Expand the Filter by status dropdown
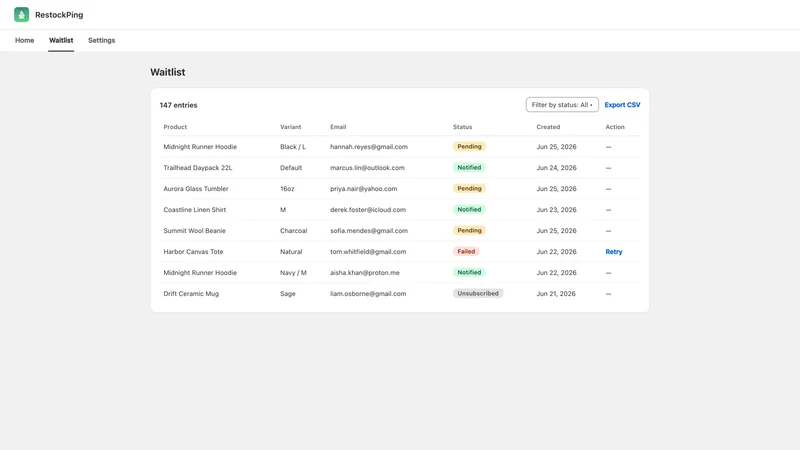The image size is (800, 450). [x=562, y=105]
